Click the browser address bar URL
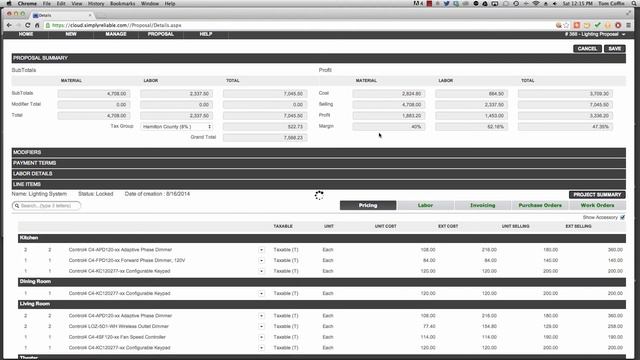Viewport: 640px width, 360px height. coord(117,25)
